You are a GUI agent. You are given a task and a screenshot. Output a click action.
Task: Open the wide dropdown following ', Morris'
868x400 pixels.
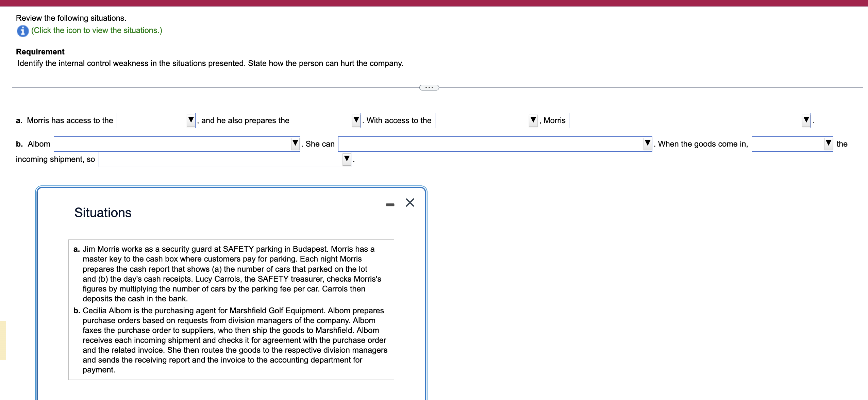click(x=689, y=120)
